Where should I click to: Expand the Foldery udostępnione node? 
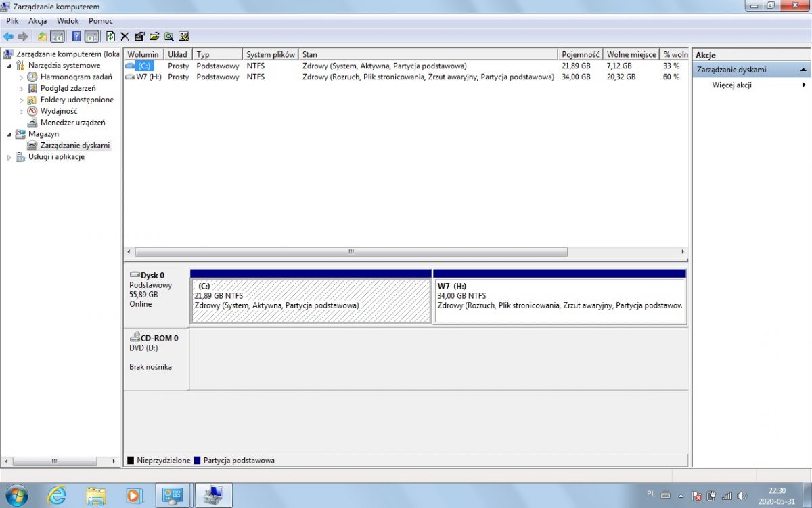pos(21,100)
